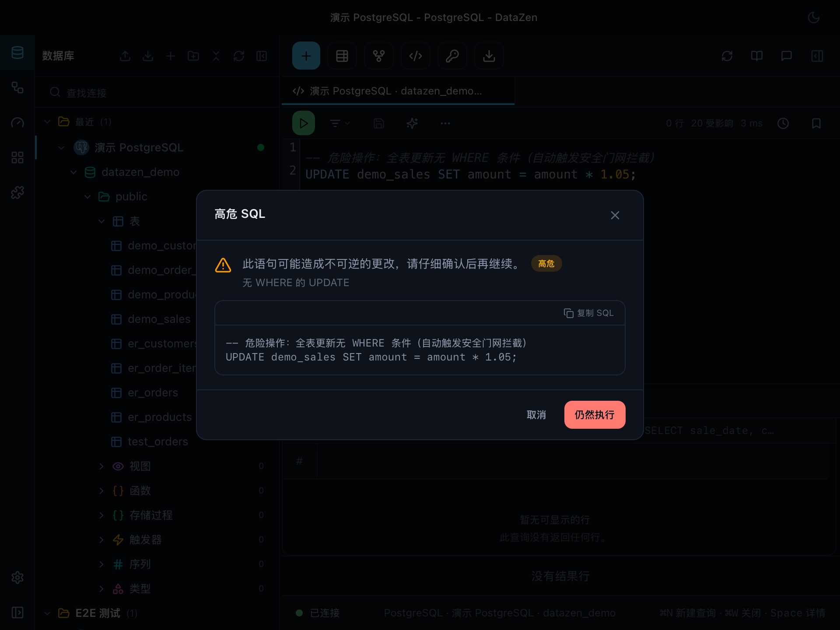Click the top-right refresh icon

click(x=727, y=56)
